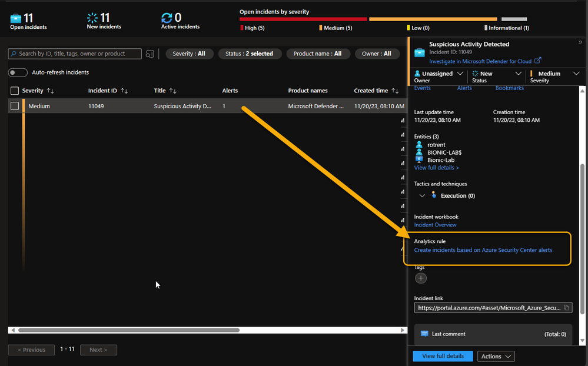Click the New incidents spinner icon

coord(92,18)
